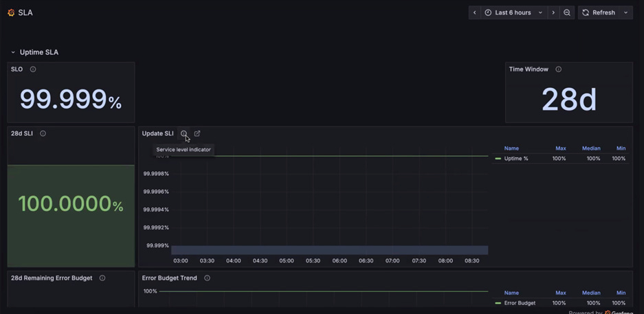Click the Update SLI info icon
The image size is (644, 314).
click(x=184, y=133)
